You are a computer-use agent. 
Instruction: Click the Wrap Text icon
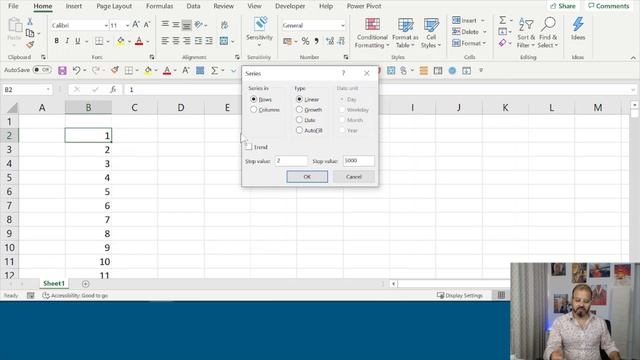click(x=224, y=25)
